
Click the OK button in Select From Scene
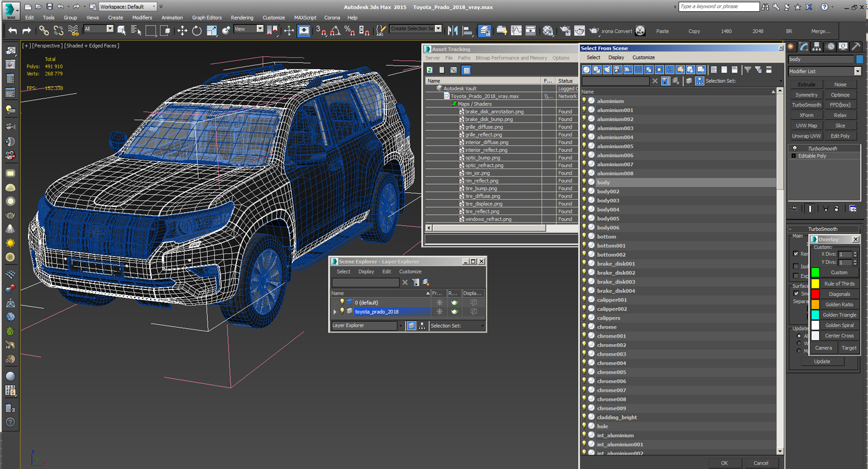point(724,463)
